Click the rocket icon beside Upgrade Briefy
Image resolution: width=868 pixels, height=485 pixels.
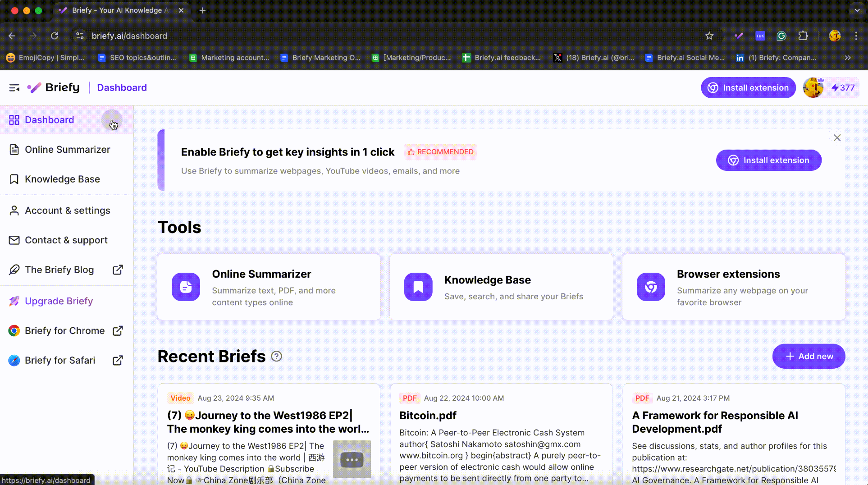(14, 301)
